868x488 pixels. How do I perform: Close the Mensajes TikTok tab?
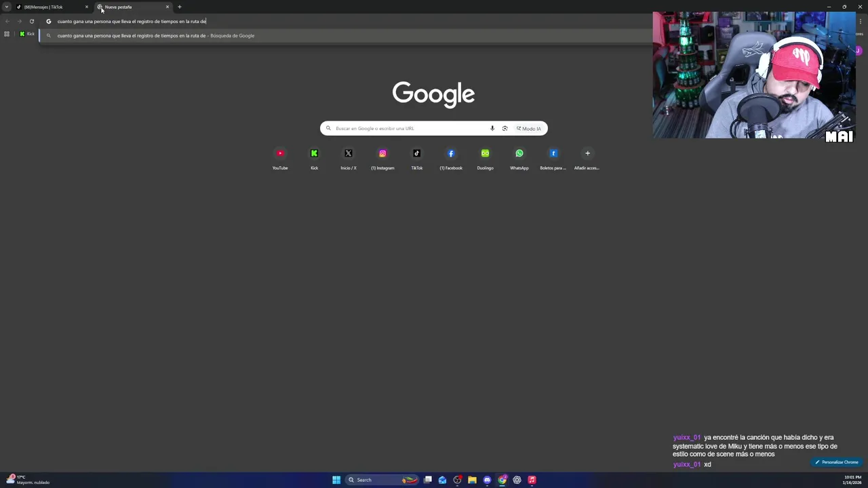(x=87, y=7)
